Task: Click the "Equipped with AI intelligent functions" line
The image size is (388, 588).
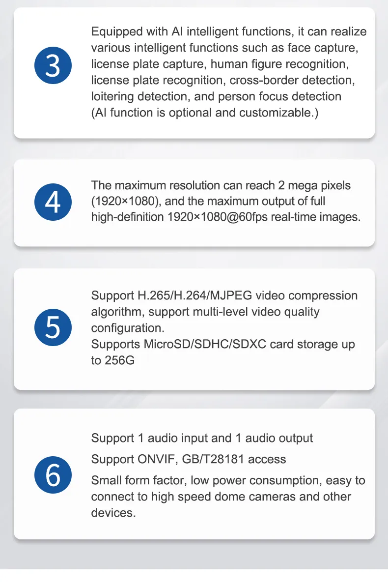Action: click(x=229, y=32)
